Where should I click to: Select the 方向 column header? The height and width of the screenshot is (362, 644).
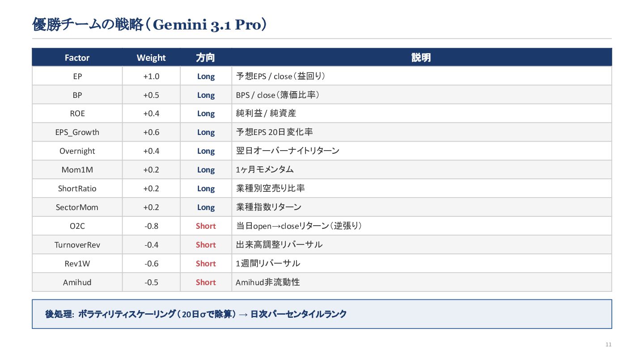pyautogui.click(x=206, y=58)
